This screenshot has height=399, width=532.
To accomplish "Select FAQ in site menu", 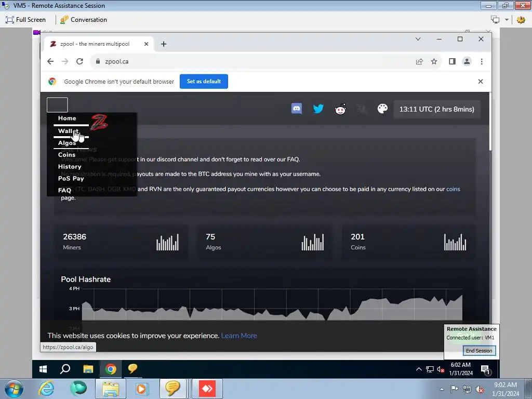I will tap(64, 190).
